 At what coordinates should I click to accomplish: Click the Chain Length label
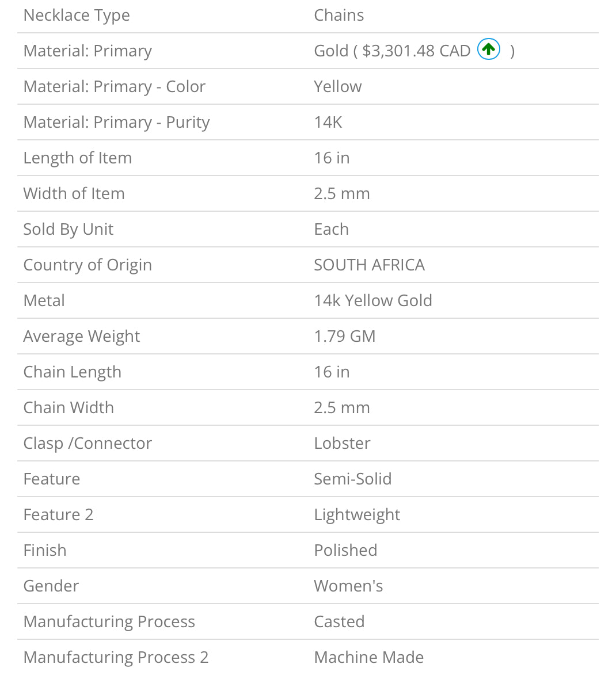(x=73, y=372)
